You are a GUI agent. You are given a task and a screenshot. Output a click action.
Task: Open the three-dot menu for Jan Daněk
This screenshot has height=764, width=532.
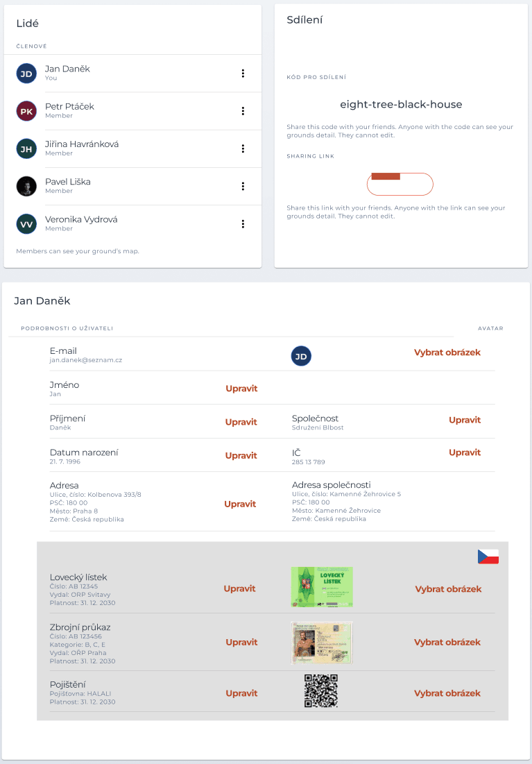pyautogui.click(x=243, y=74)
